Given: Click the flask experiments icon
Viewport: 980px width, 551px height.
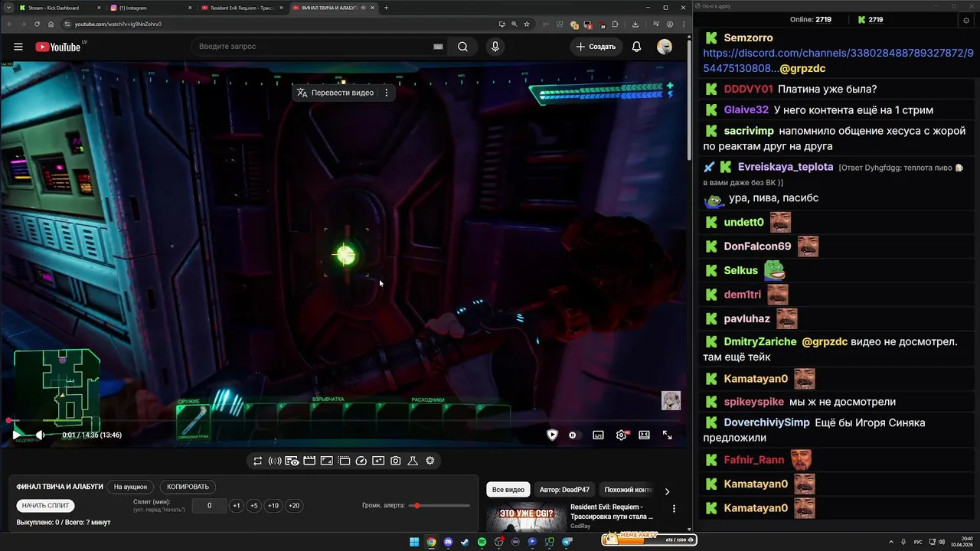Looking at the screenshot, I should [413, 461].
